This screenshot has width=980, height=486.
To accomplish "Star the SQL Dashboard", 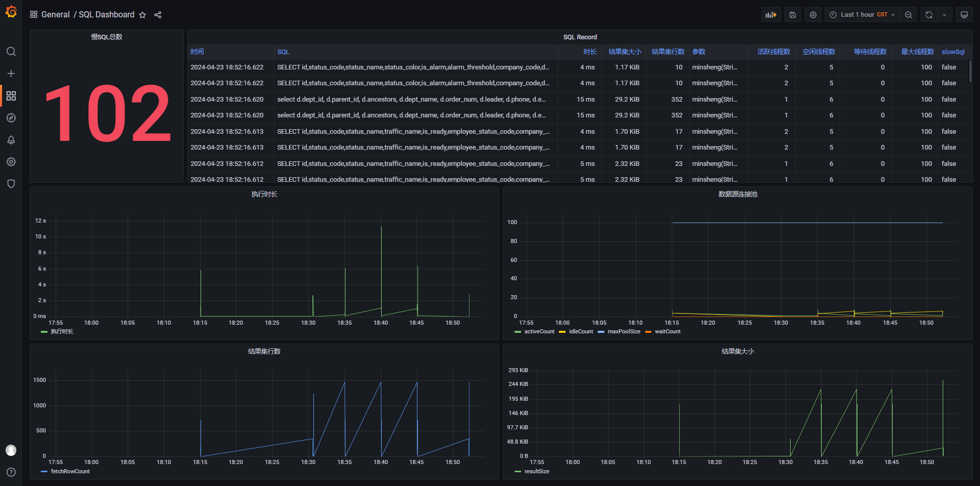I will pyautogui.click(x=142, y=15).
